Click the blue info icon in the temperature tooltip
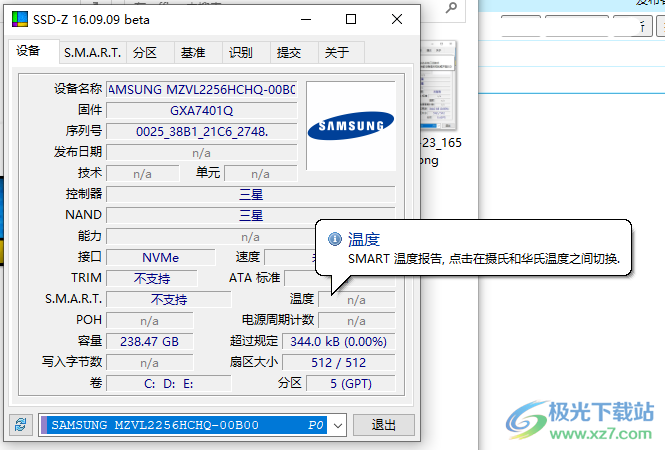Screen dimensions: 665x450 tap(335, 239)
